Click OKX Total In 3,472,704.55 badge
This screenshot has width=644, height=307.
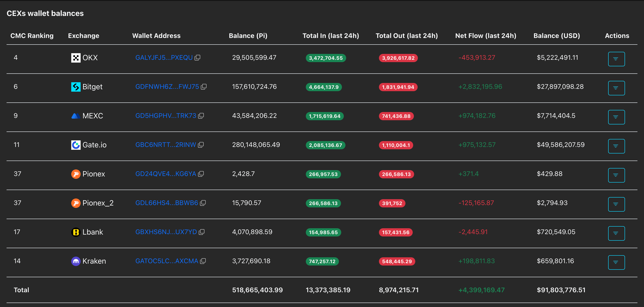click(x=326, y=58)
